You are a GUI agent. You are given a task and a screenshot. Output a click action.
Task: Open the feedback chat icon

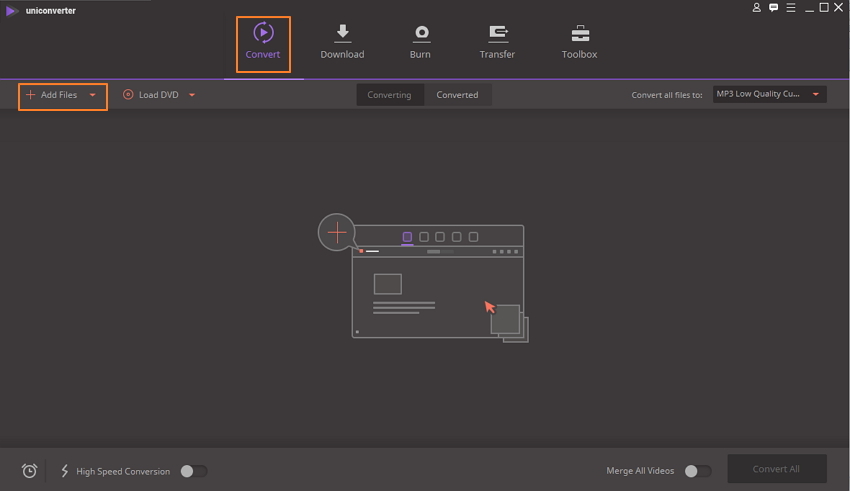774,8
